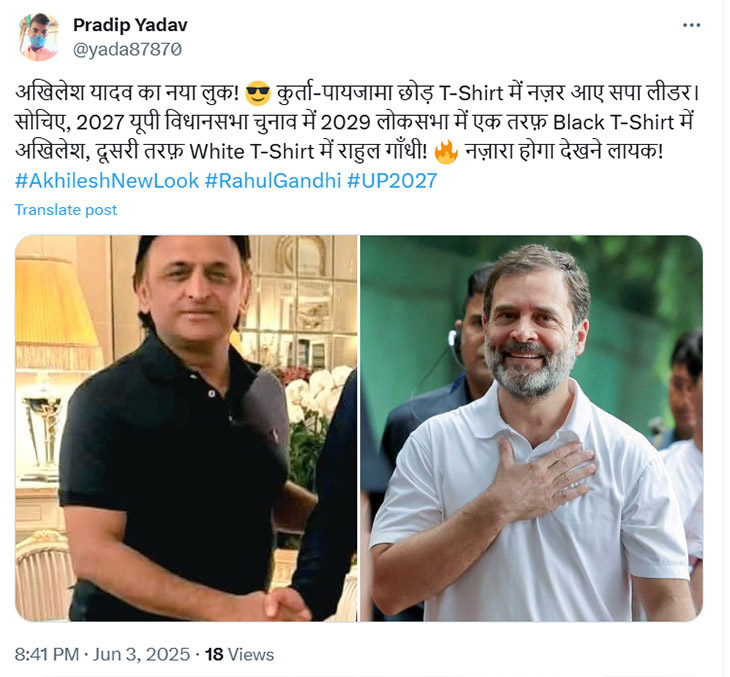
Task: Click the 8:41 PM Jun 3, 2025 timestamp
Action: click(x=102, y=654)
